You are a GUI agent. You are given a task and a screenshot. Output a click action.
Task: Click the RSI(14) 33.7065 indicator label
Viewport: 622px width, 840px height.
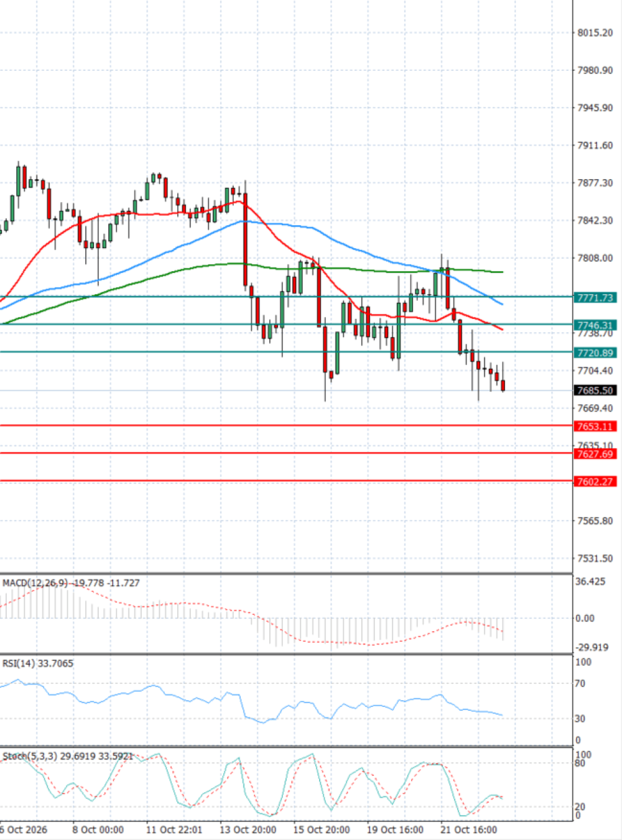coord(38,663)
